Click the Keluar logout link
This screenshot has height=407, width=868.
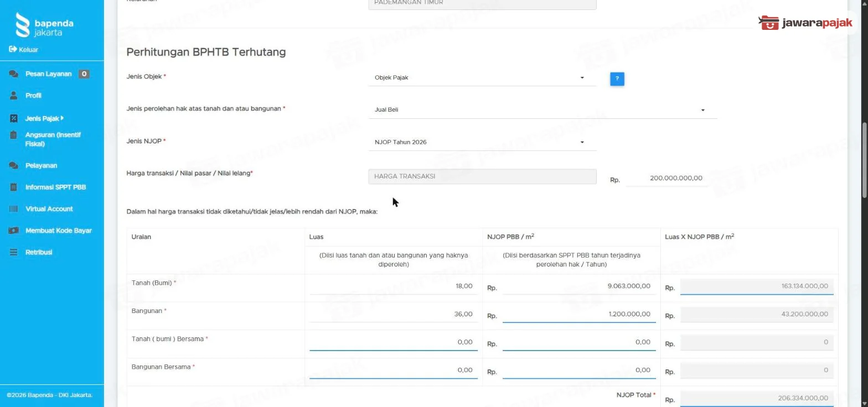[x=28, y=49]
